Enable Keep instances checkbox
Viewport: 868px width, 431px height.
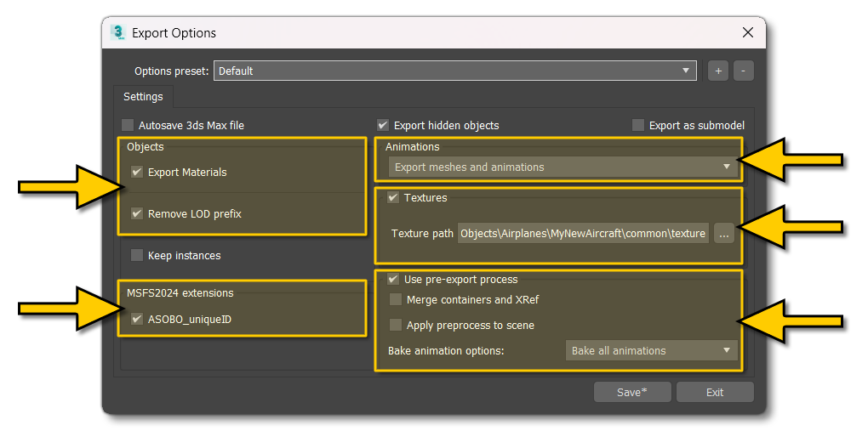137,256
